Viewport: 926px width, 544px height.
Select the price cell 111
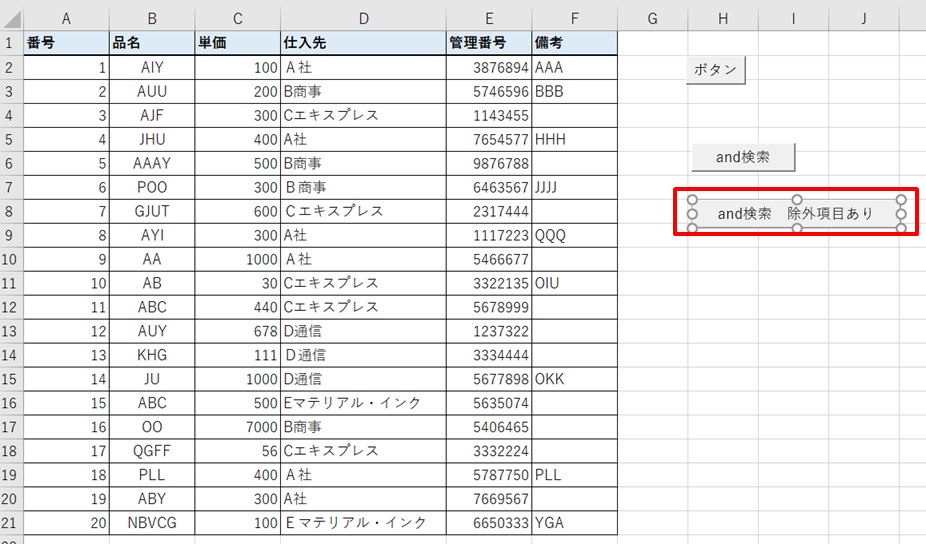click(x=237, y=355)
